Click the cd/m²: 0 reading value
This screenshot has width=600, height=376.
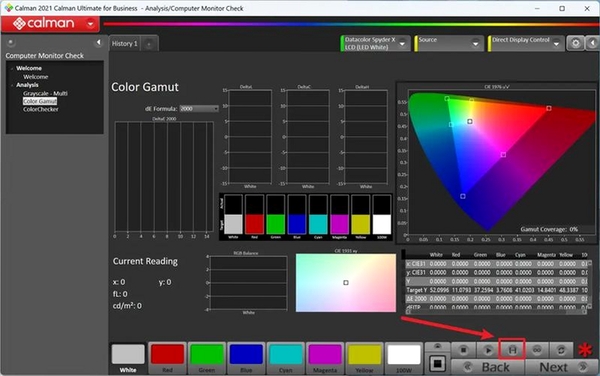pyautogui.click(x=127, y=306)
